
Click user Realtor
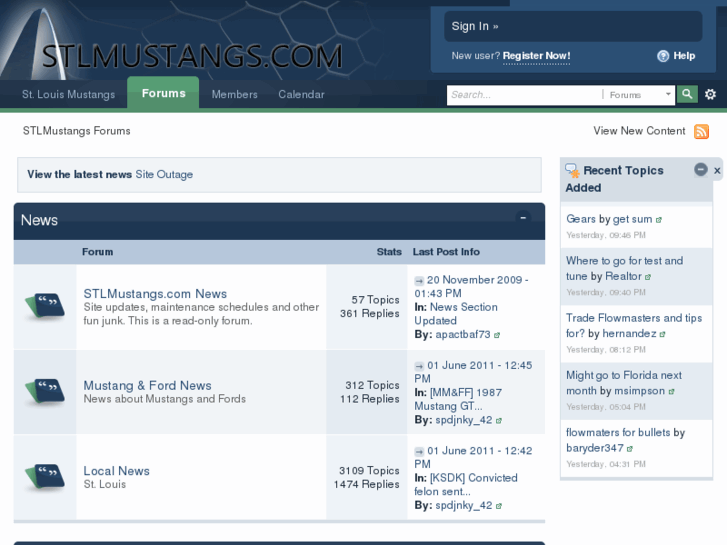pos(623,276)
